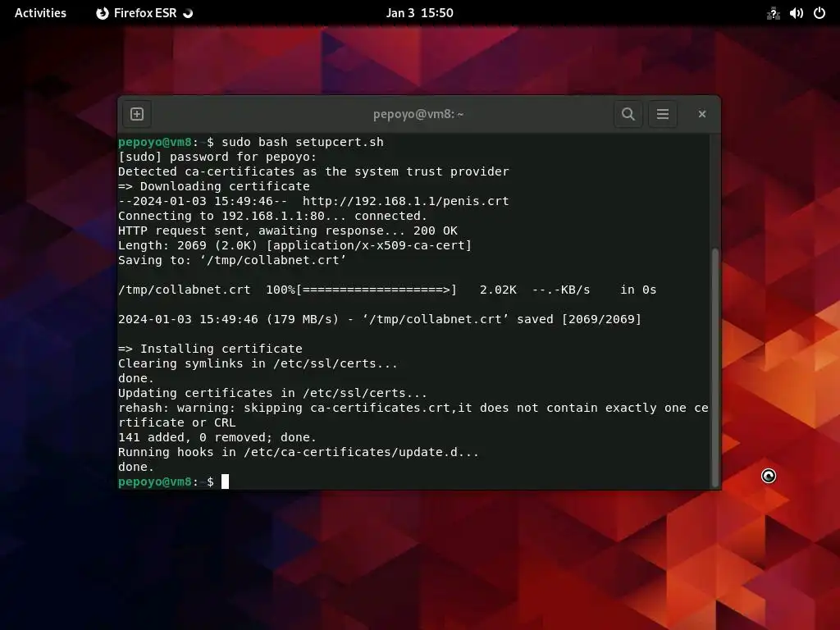Click the '=> Downloading certificate' line
This screenshot has height=630, width=840.
coord(214,186)
